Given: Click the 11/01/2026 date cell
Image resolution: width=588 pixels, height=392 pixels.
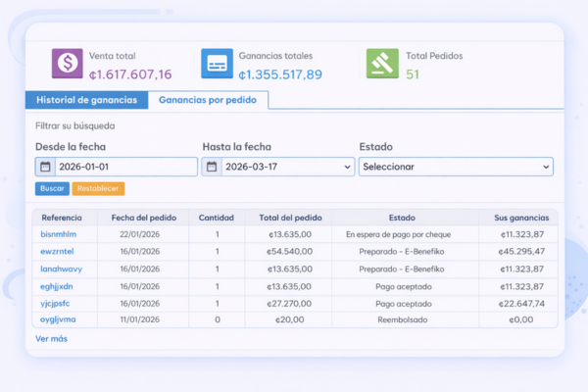Looking at the screenshot, I should (x=139, y=319).
